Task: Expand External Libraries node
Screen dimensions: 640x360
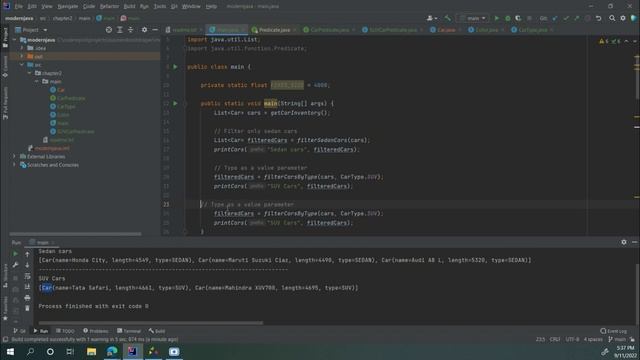Action: pyautogui.click(x=14, y=156)
